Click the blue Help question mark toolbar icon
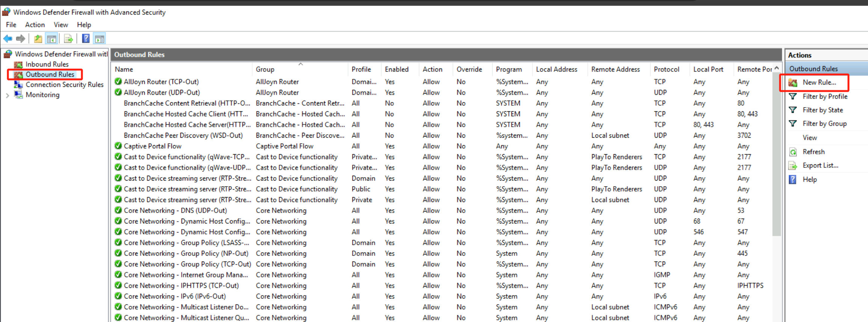This screenshot has width=868, height=322. 86,38
